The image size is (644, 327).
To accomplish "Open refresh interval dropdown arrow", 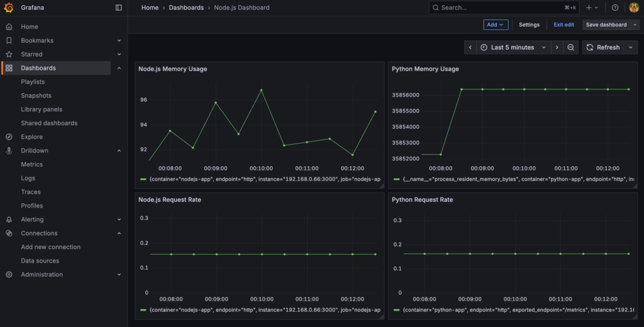I will point(631,47).
